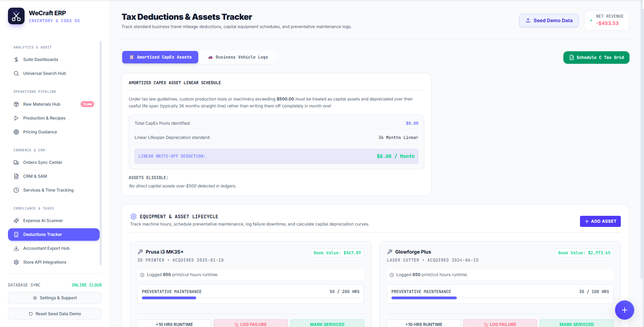Go to Orders Sync Center
This screenshot has height=327, width=644.
pyautogui.click(x=54, y=162)
